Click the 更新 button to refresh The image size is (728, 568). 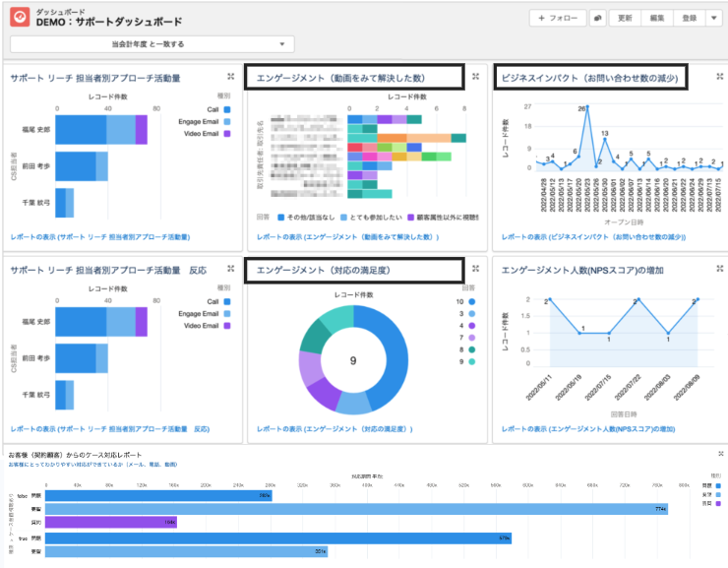(x=625, y=18)
